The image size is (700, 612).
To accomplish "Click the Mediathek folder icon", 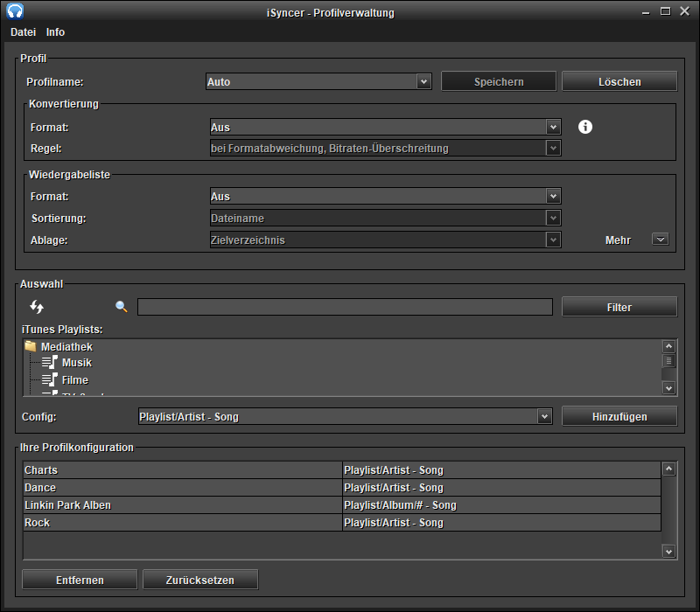I will [x=31, y=346].
